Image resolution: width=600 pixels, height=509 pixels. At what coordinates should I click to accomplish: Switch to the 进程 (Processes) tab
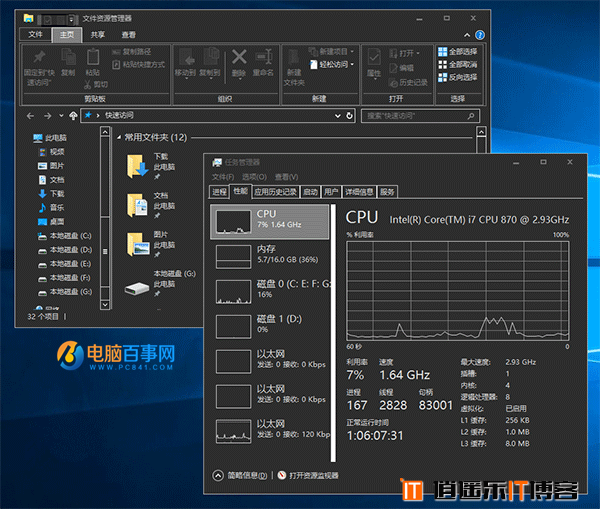pyautogui.click(x=219, y=191)
